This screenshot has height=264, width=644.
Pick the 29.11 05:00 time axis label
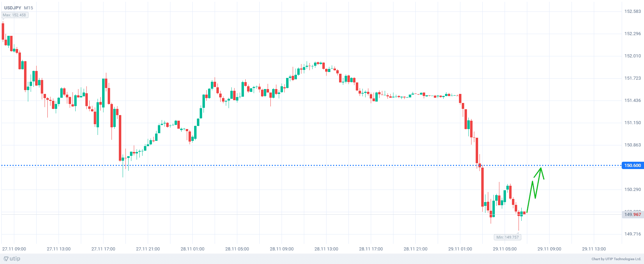tap(505, 249)
